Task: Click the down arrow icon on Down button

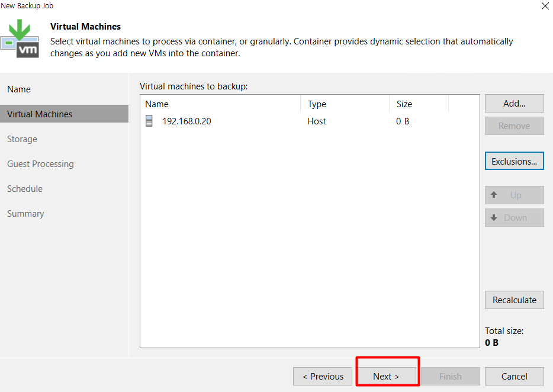Action: coord(494,218)
